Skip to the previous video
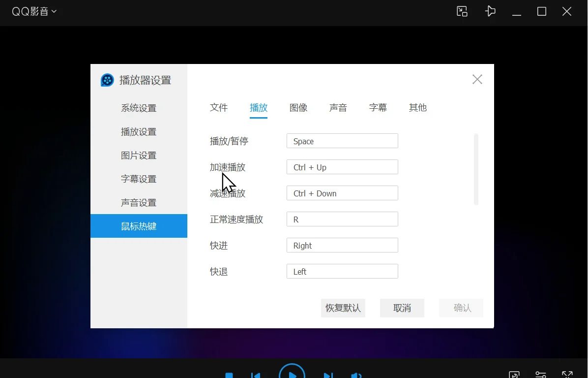 point(256,375)
